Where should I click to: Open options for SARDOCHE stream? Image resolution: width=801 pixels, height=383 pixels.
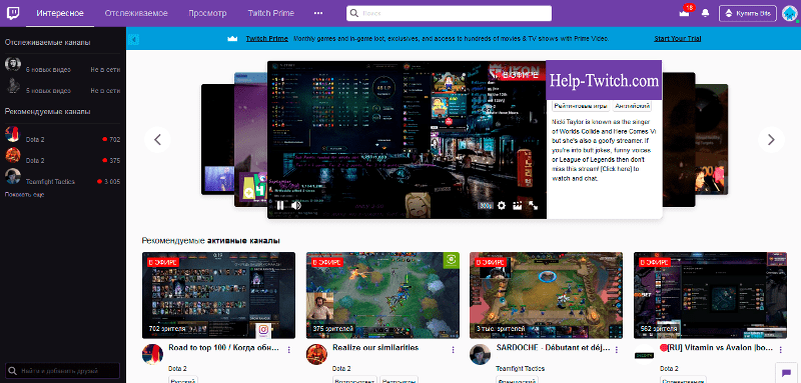616,350
